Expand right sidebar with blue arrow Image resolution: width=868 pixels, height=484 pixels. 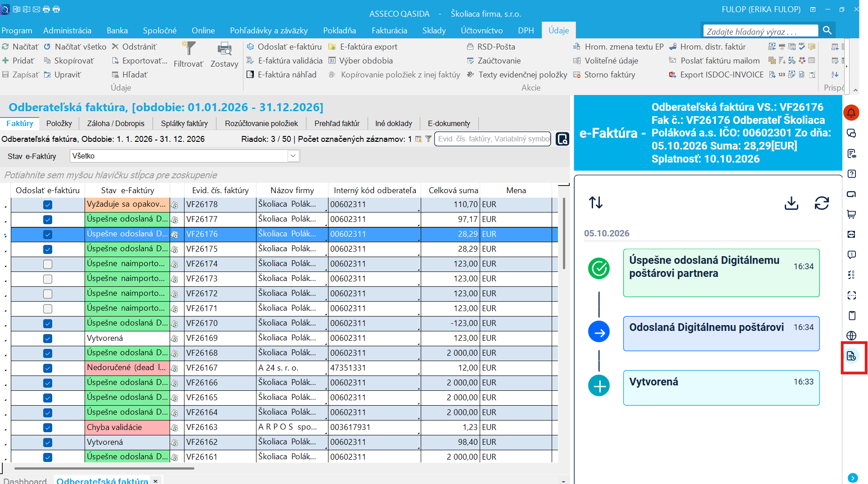852,478
